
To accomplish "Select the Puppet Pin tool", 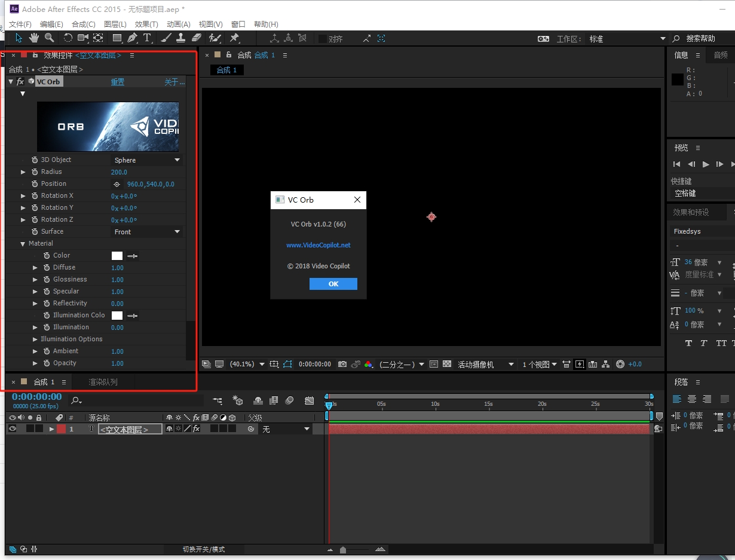I will [234, 38].
